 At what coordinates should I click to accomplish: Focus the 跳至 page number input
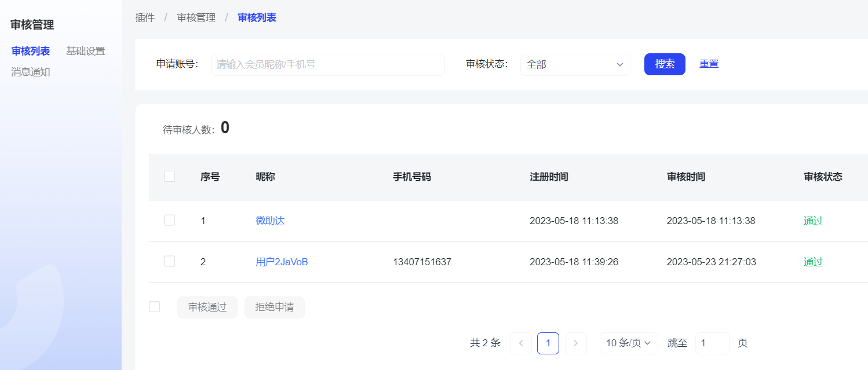[712, 343]
